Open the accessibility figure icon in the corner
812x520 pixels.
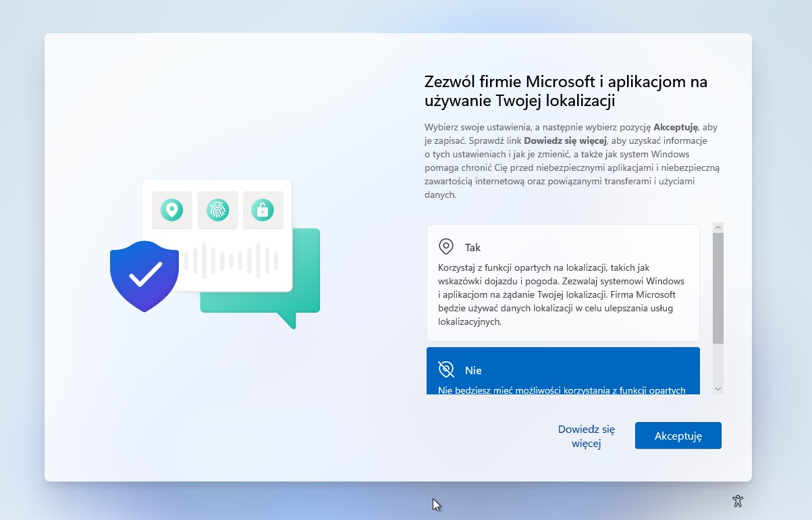pos(738,500)
